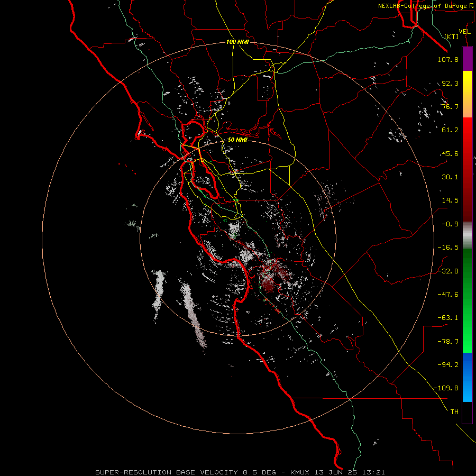Click the 13:21 timestamp in the caption
Image resolution: width=476 pixels, height=476 pixels.
pos(375,472)
